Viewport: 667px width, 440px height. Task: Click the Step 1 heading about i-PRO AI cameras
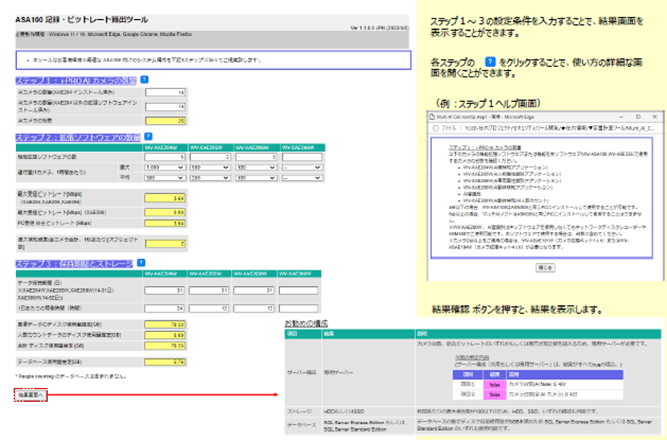(x=76, y=80)
